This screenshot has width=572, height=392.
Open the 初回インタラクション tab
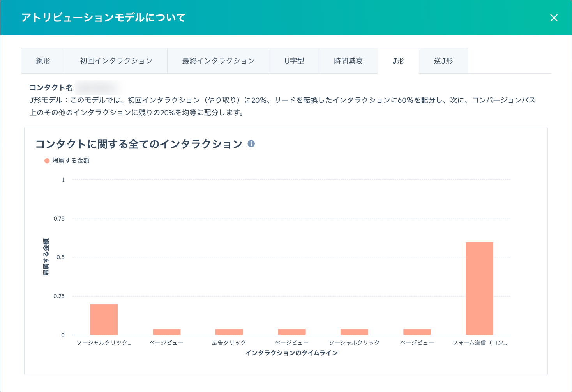[116, 61]
